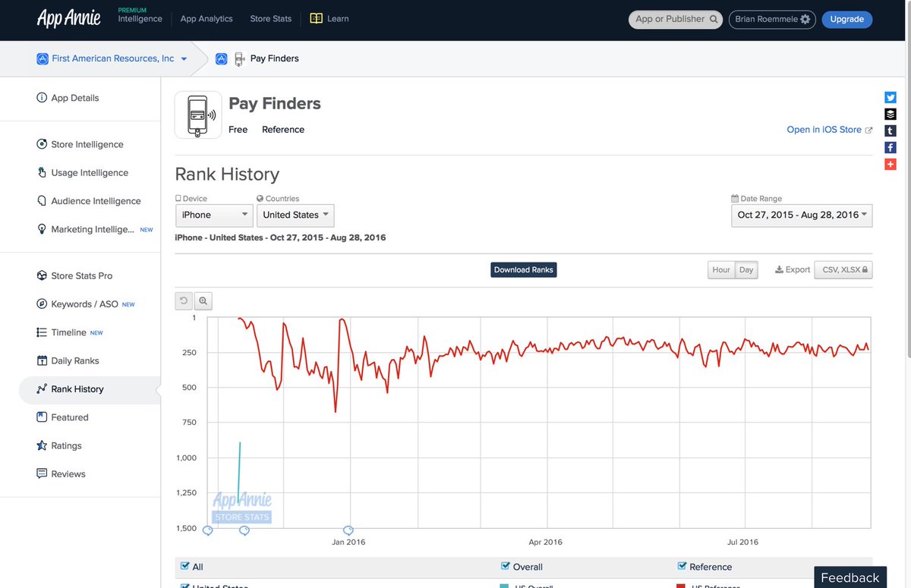Open Store Intelligence in sidebar
The width and height of the screenshot is (911, 588).
point(80,144)
